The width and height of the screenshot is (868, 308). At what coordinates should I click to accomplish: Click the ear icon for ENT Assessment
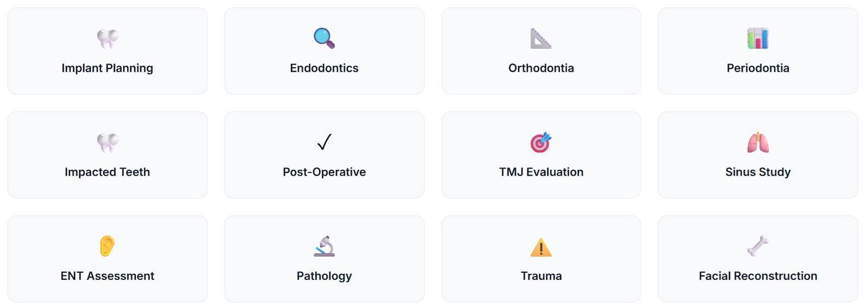(107, 246)
